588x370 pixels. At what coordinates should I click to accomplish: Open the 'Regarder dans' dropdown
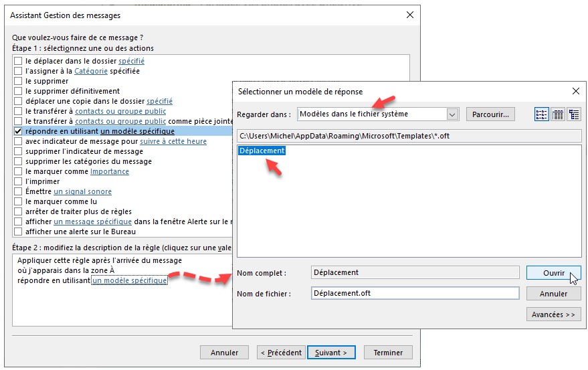453,114
